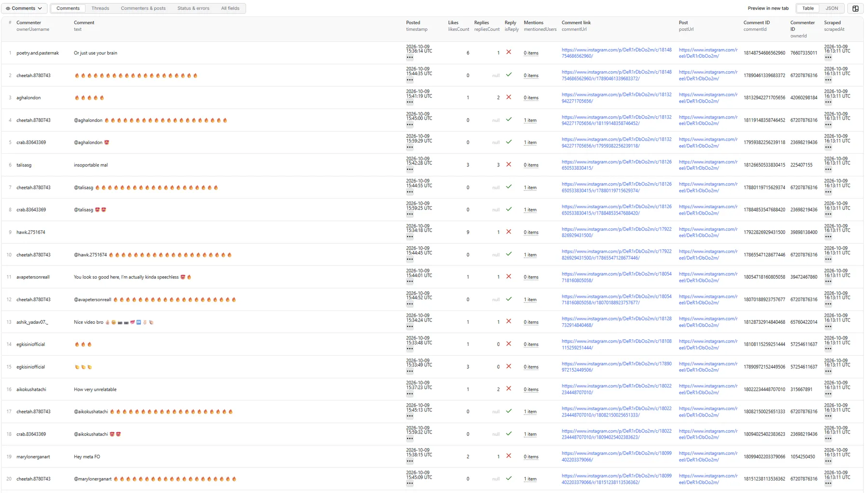This screenshot has height=493, width=868.
Task: Switch to the All fields tab
Action: point(230,8)
